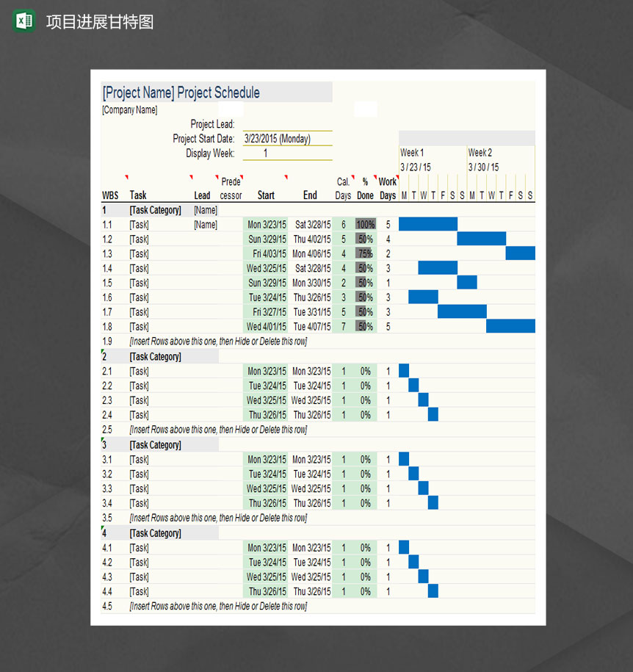Image resolution: width=633 pixels, height=672 pixels.
Task: Click the Gantt bar for task 1.7
Action: pos(462,312)
